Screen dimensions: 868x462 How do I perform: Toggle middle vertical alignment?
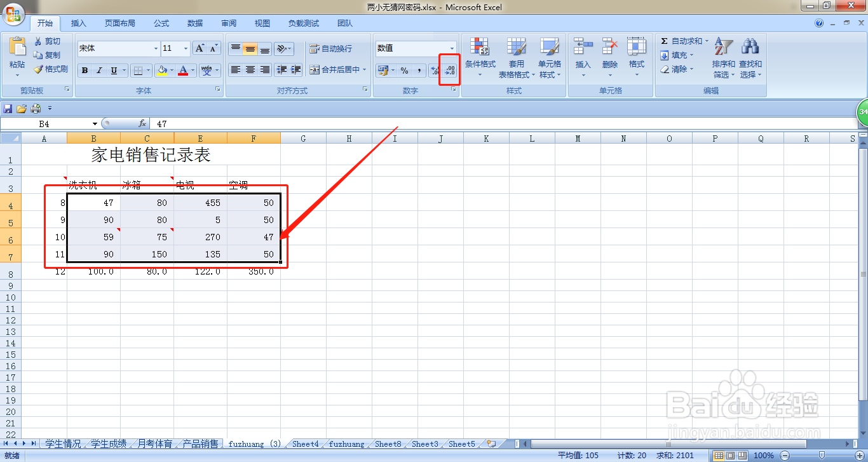click(x=250, y=48)
